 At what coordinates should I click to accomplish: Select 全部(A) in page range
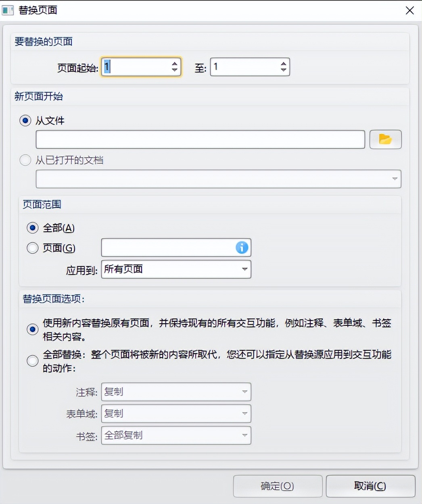tap(32, 227)
